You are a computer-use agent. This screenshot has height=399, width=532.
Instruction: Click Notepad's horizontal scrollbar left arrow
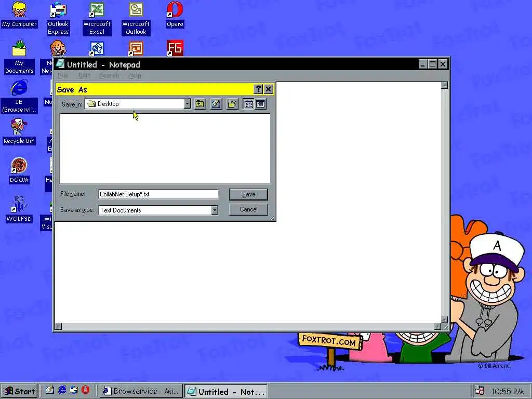58,326
